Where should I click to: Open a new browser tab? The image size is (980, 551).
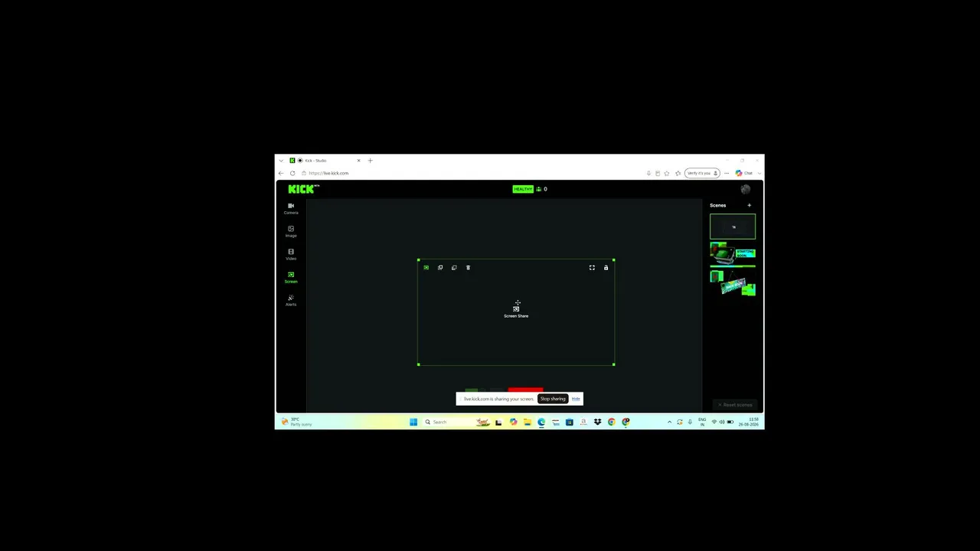point(370,161)
